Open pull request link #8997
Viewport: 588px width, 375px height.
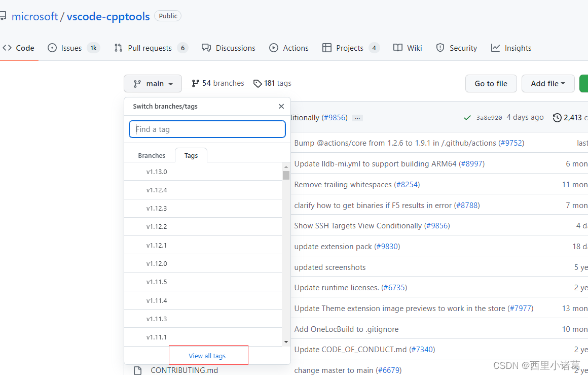472,164
